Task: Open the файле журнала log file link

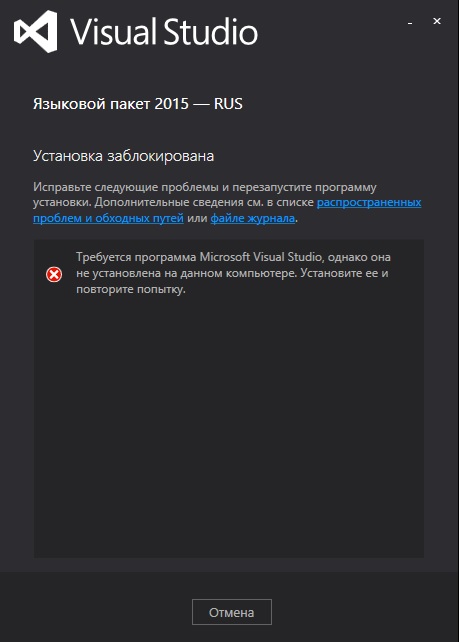Action: pyautogui.click(x=253, y=218)
